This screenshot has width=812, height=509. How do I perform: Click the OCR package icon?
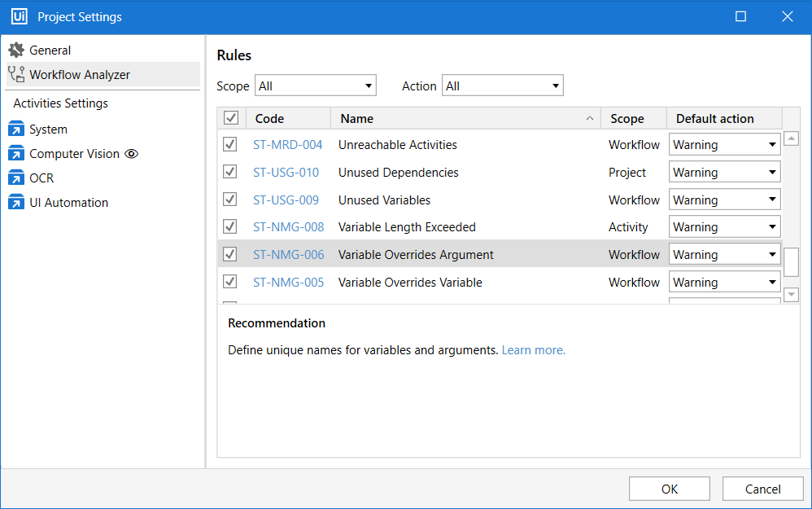click(16, 178)
